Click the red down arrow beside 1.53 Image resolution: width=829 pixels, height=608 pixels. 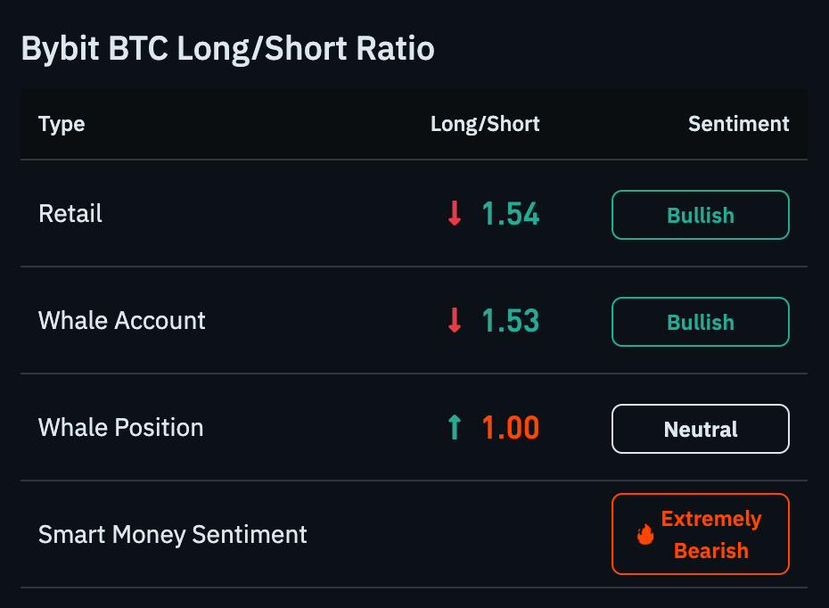(x=454, y=320)
